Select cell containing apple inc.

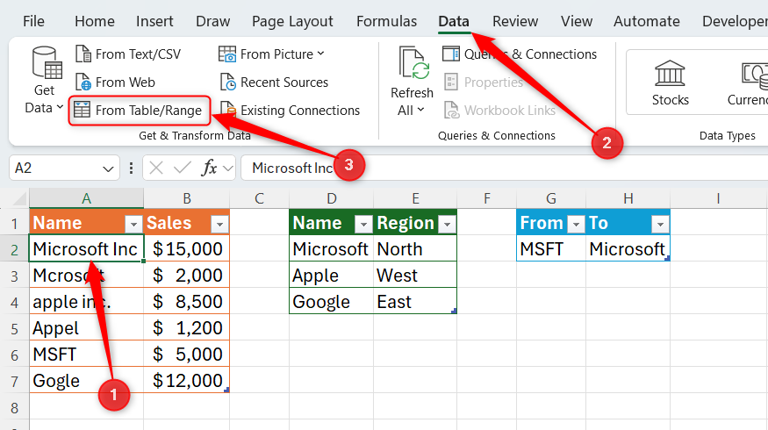[x=87, y=302]
